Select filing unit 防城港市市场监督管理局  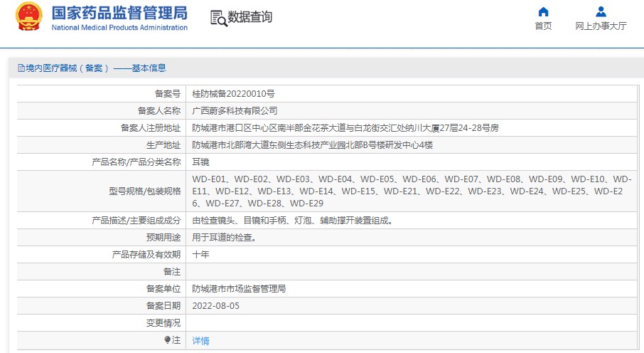[239, 289]
